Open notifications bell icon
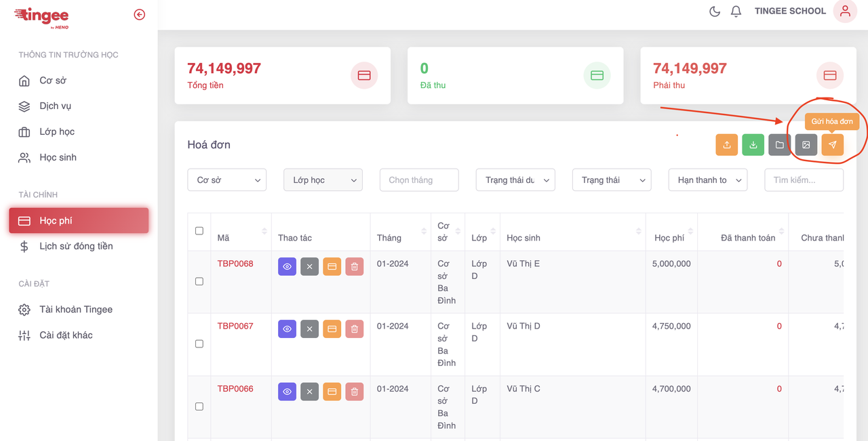Screen dimensions: 868x441 (736, 12)
